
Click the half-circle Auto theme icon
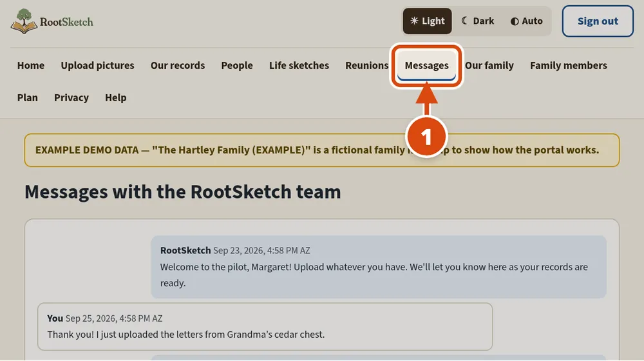coord(514,21)
